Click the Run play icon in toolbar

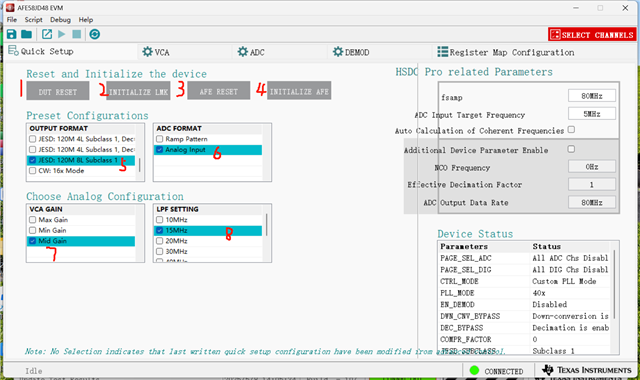[62, 34]
